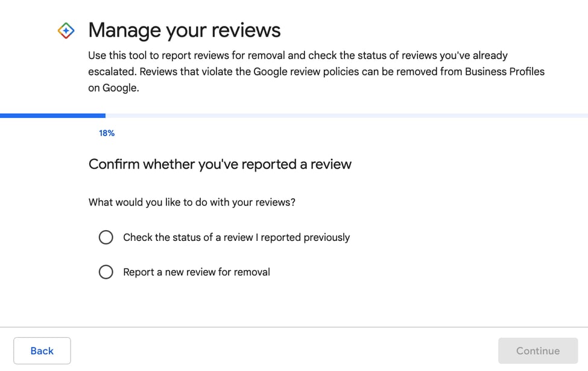Image resolution: width=588 pixels, height=371 pixels.
Task: Click the 18% progress label
Action: 107,133
